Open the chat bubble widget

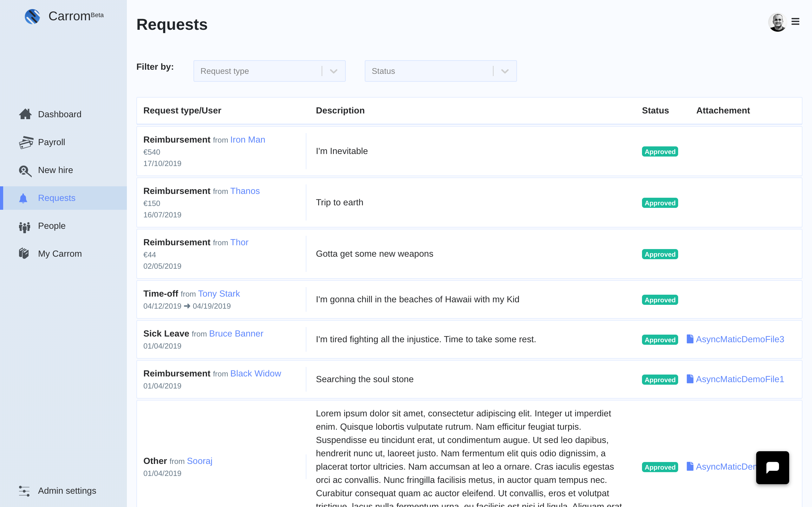[x=772, y=467]
